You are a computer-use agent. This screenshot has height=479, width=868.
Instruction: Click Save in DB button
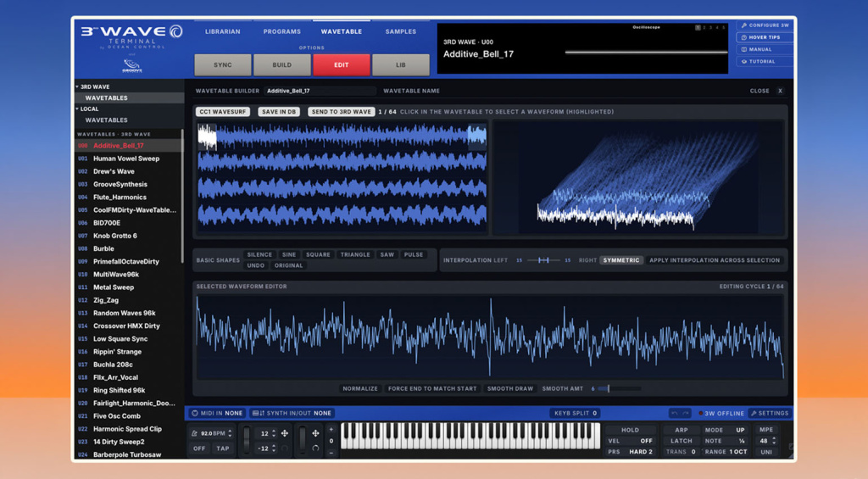tap(278, 112)
